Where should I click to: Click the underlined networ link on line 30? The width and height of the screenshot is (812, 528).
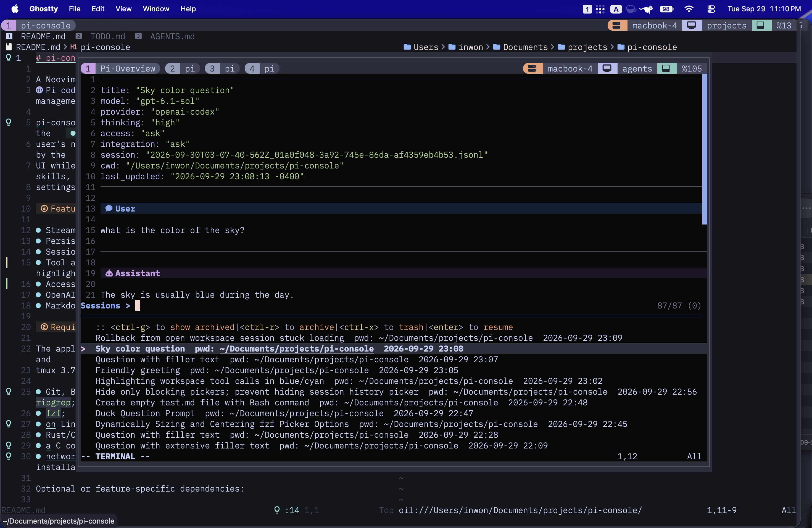[60, 456]
